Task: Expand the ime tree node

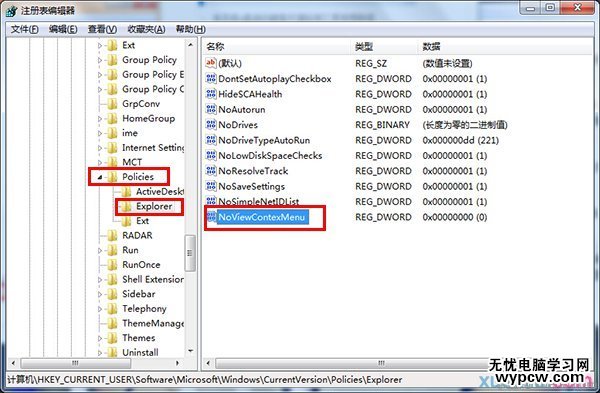Action: [100, 133]
